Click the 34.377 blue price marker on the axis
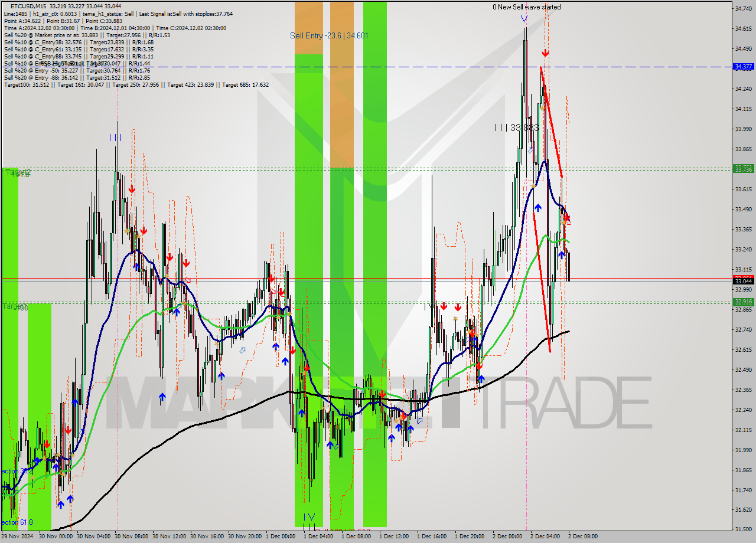This screenshot has height=543, width=756. [742, 67]
